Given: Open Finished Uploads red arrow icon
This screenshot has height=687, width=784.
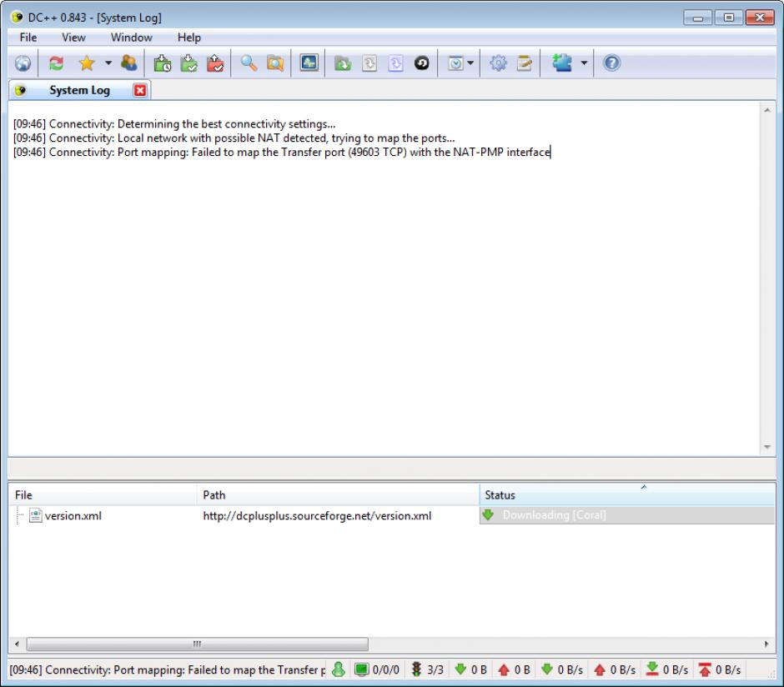Looking at the screenshot, I should coord(215,63).
